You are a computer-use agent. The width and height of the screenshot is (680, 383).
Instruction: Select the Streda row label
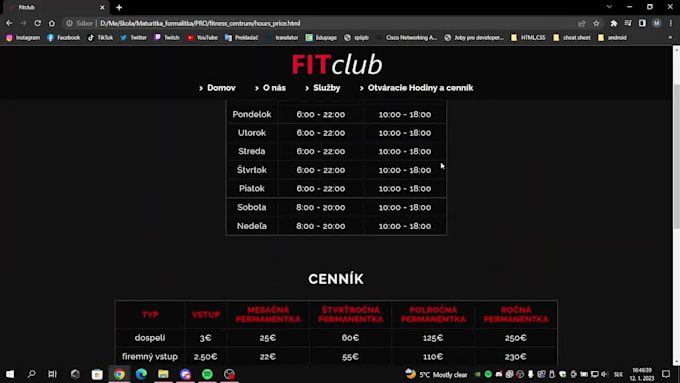tap(252, 151)
